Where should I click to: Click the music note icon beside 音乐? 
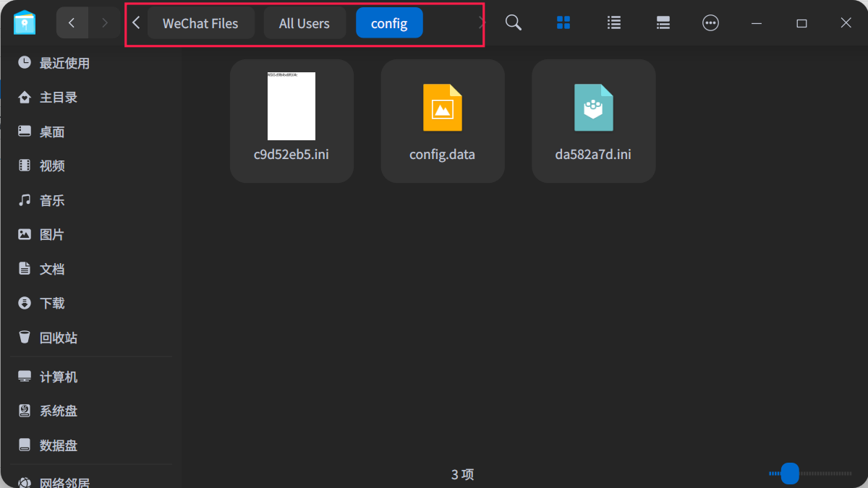click(25, 200)
